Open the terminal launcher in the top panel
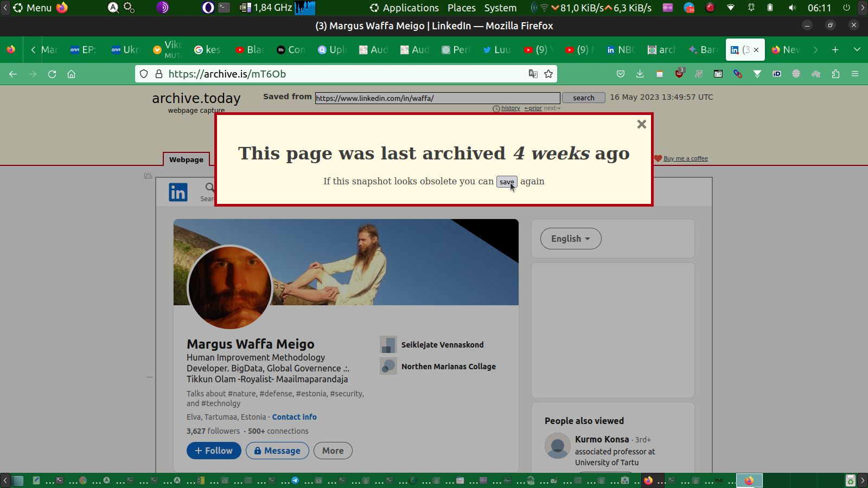The width and height of the screenshot is (868, 488). [224, 8]
